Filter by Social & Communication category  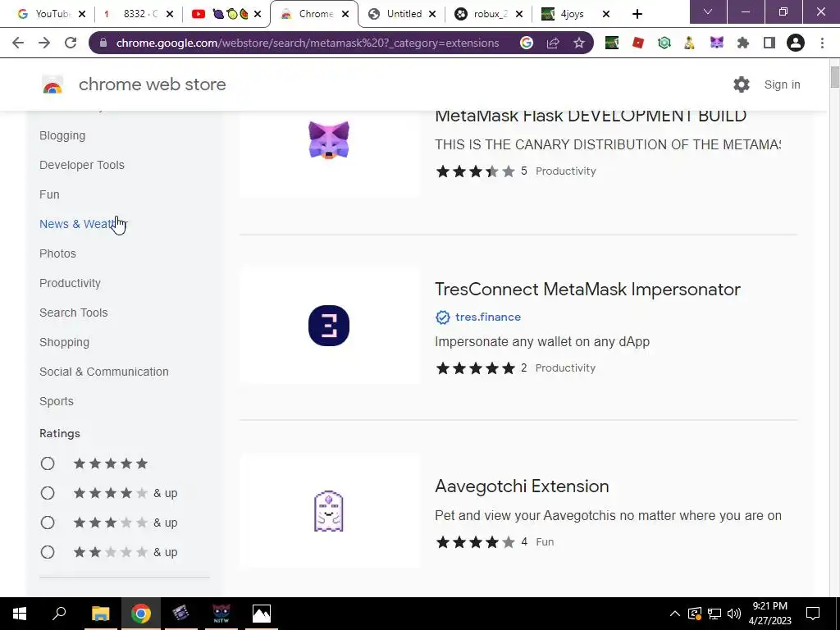click(104, 372)
